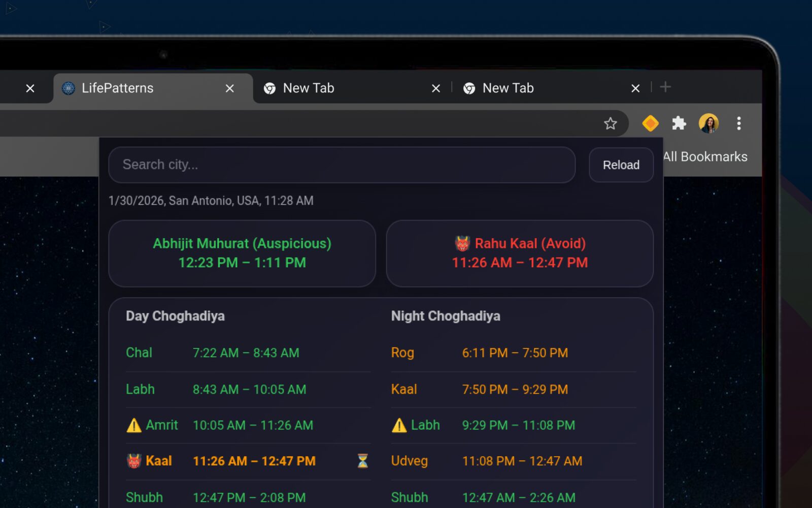Open the Extensions puzzle piece menu

[x=679, y=123]
